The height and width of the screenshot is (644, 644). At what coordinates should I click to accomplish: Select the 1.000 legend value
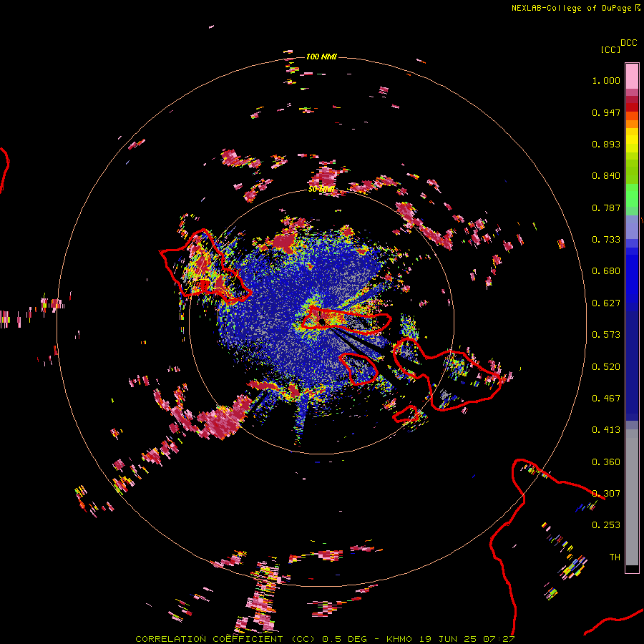coord(606,80)
